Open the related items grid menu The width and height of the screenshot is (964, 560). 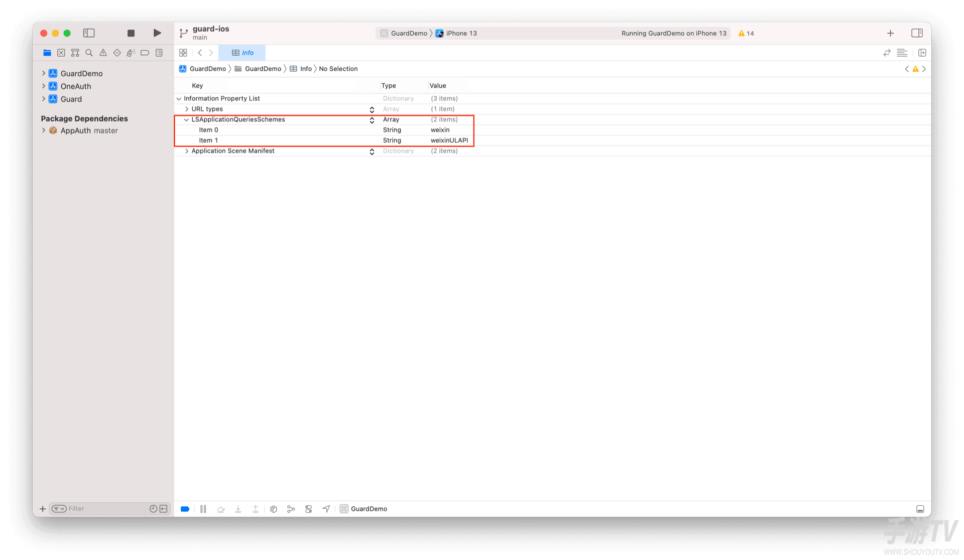pyautogui.click(x=183, y=53)
